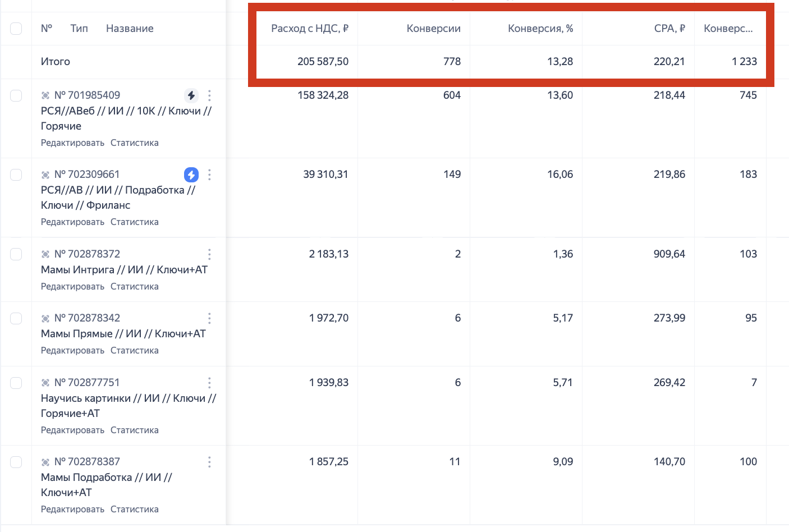The width and height of the screenshot is (789, 532).
Task: Click campaign type icon beside № 702878372
Action: click(x=45, y=254)
